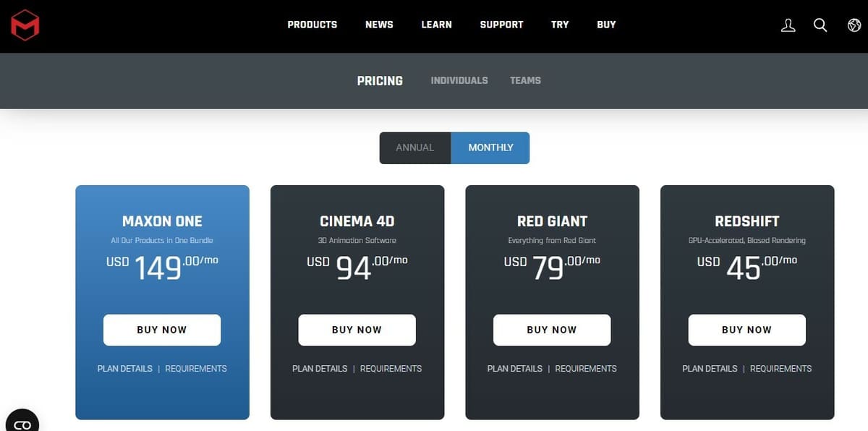View Requirements for Cinema 4D
Image resolution: width=868 pixels, height=431 pixels.
(391, 369)
